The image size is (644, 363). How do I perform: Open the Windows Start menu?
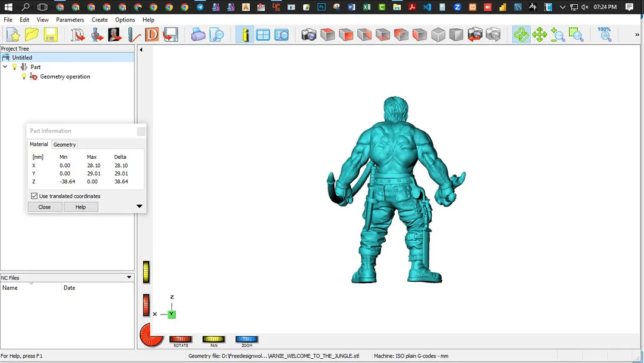click(8, 7)
